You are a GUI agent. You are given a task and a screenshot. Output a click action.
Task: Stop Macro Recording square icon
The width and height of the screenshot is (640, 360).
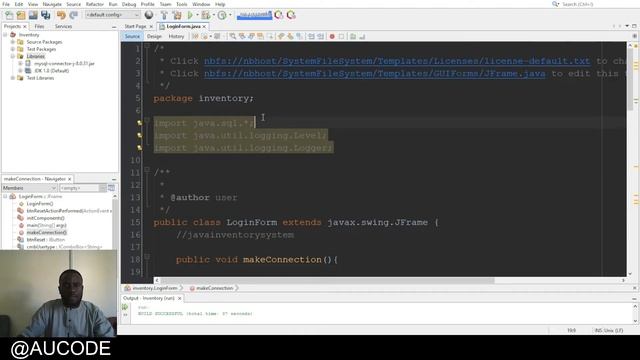[x=342, y=36]
